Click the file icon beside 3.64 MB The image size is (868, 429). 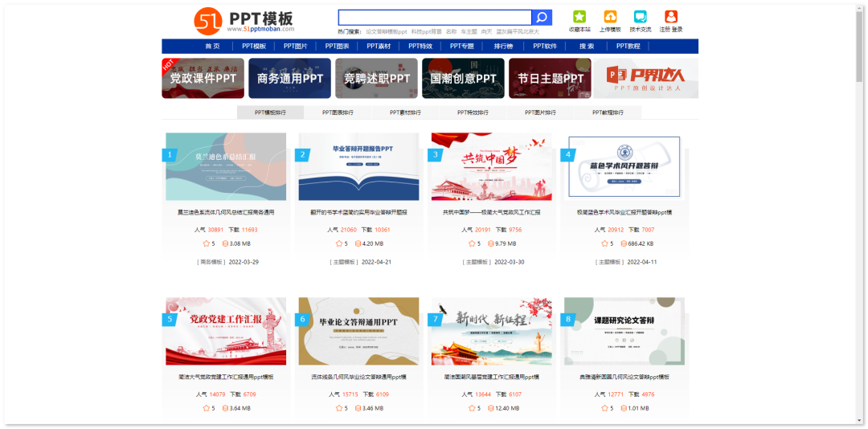tap(225, 409)
